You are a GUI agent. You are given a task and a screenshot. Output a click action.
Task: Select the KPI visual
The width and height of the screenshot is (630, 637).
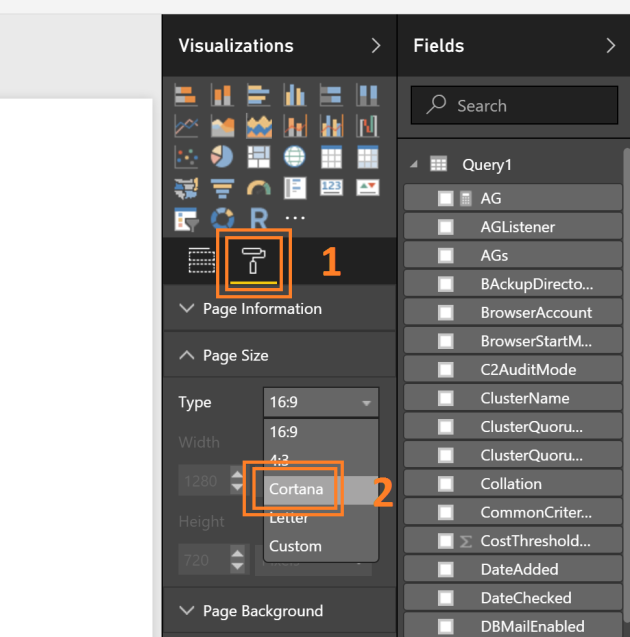[368, 188]
